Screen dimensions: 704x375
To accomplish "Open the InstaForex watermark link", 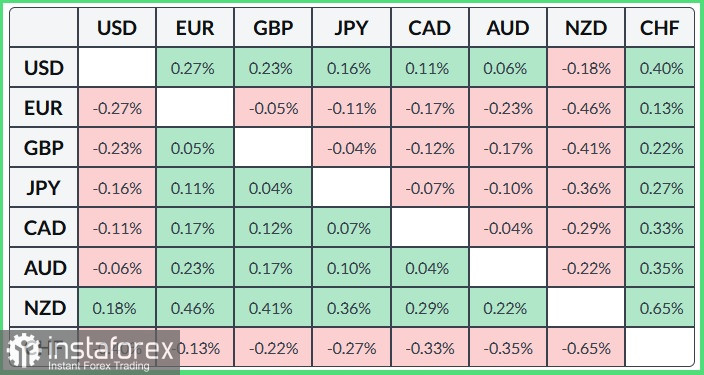I will (90, 353).
